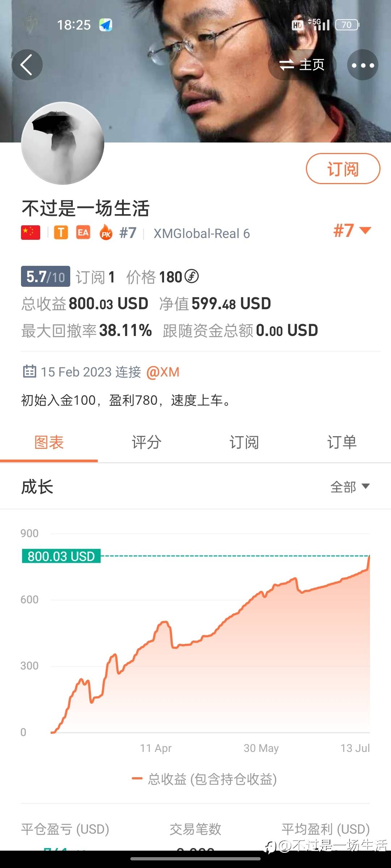Switch to the 评分 tab
The image size is (391, 868).
(x=147, y=442)
